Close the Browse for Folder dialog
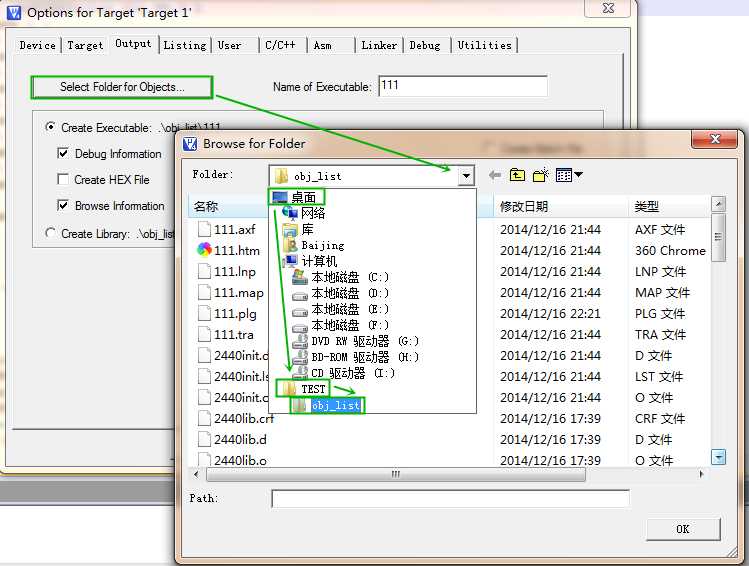Image resolution: width=749 pixels, height=566 pixels. click(x=715, y=139)
